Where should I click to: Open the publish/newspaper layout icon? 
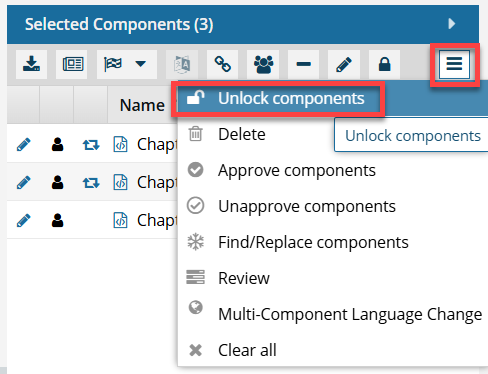72,64
